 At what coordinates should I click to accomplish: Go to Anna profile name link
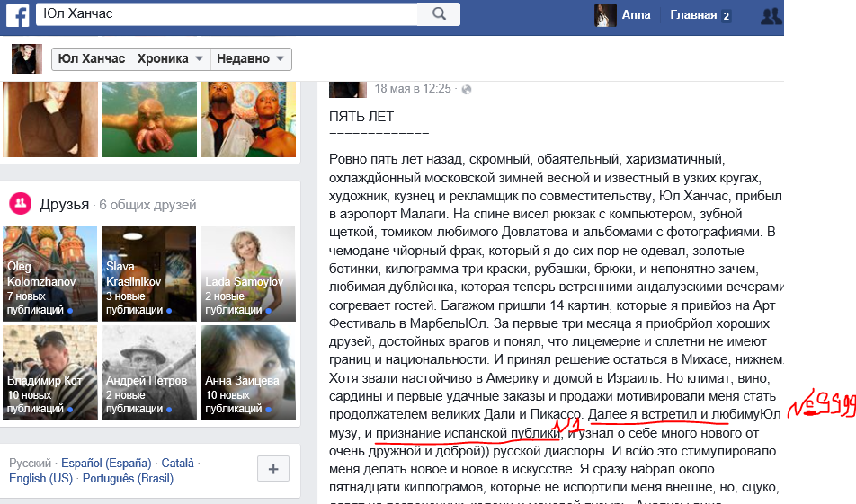[636, 14]
